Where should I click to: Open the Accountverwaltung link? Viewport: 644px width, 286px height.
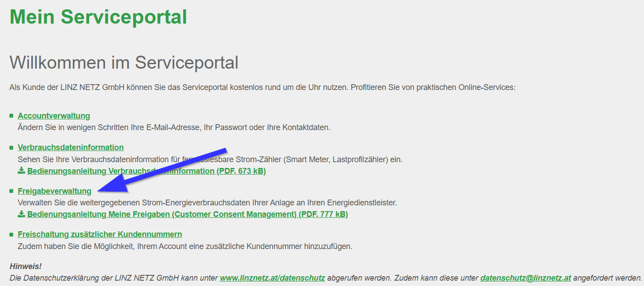click(x=54, y=116)
